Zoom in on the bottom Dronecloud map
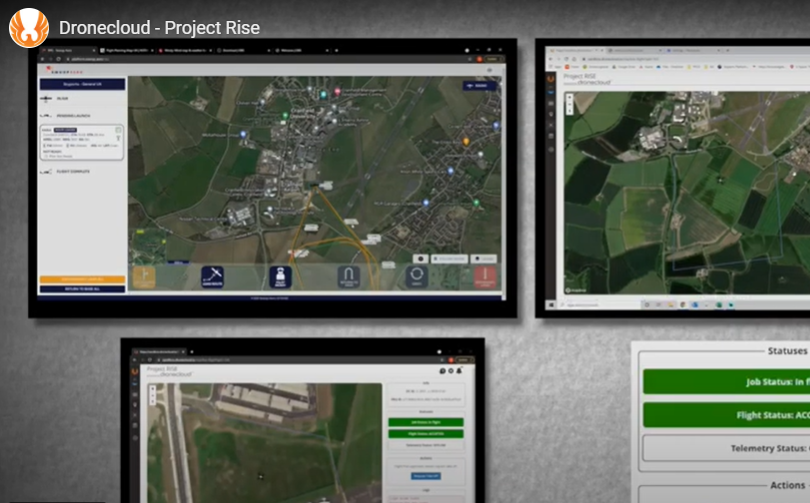The width and height of the screenshot is (810, 503). click(153, 388)
